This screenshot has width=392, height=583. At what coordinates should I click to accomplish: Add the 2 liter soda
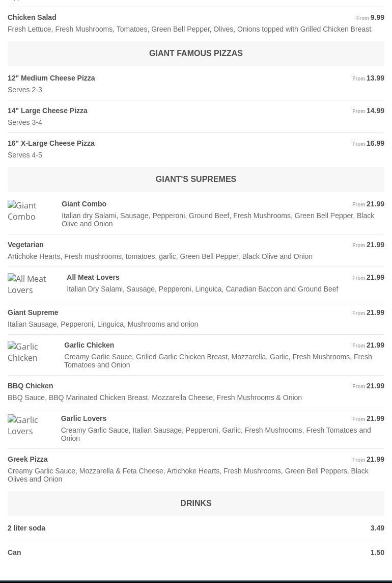click(x=26, y=528)
